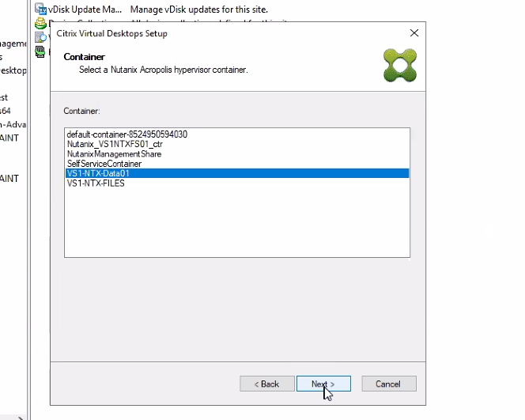This screenshot has width=525, height=420.
Task: Select the VS1-NTX-Data01 container row
Action: 236,173
